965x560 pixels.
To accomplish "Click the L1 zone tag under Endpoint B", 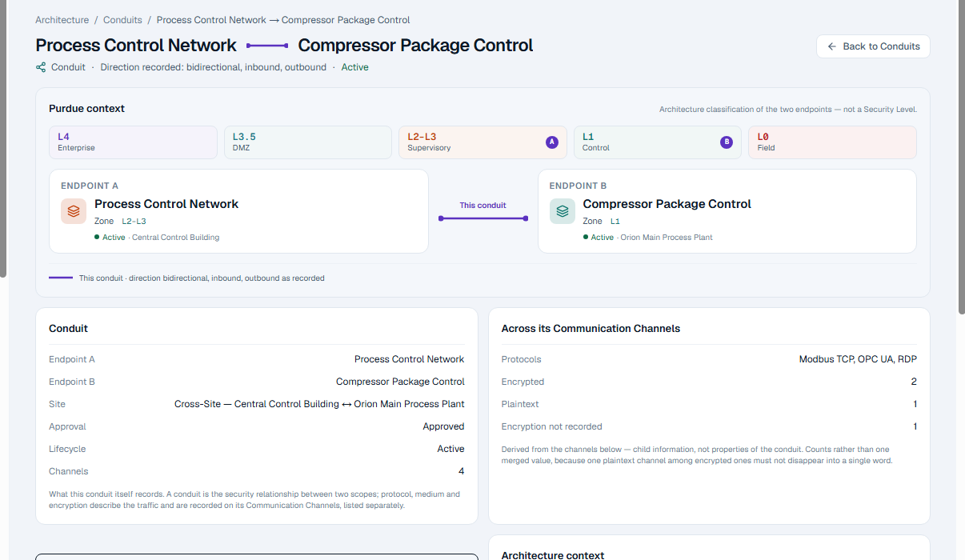I will 615,221.
